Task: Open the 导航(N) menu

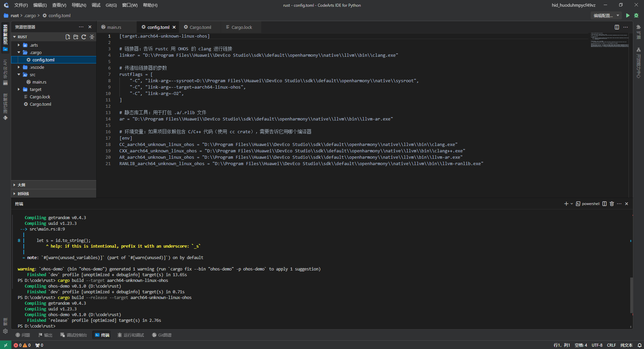Action: 79,5
